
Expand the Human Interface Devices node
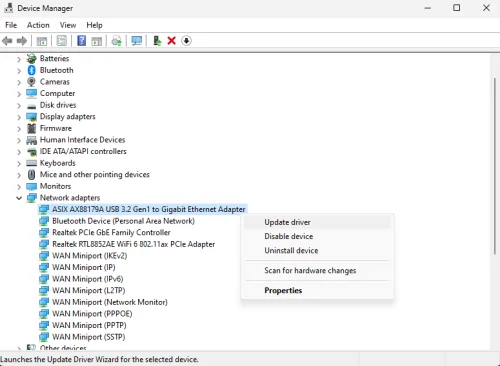19,140
